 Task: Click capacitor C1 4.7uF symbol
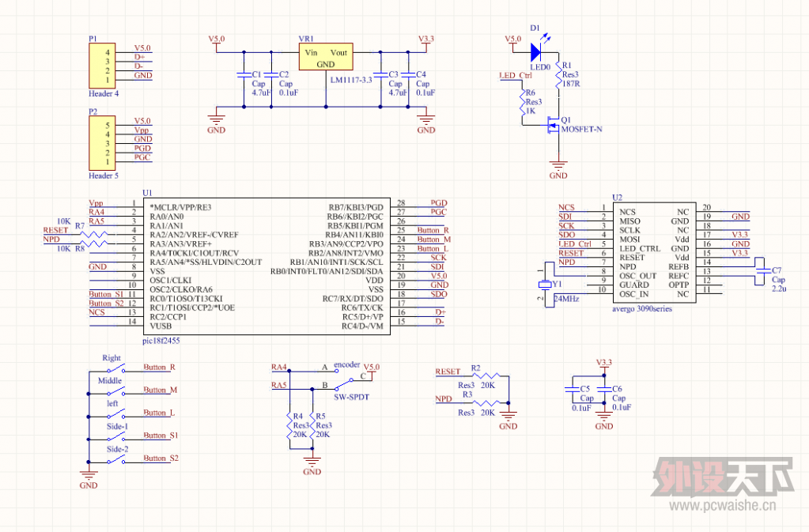(244, 75)
